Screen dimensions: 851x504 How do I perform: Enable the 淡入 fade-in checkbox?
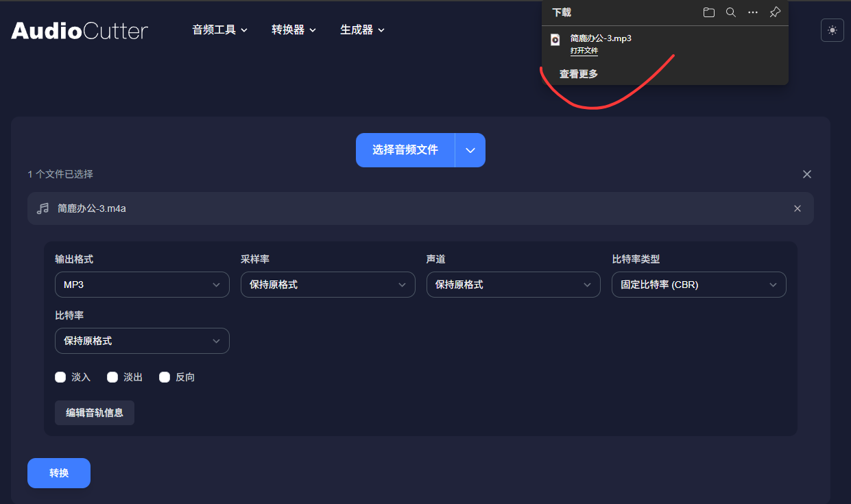[x=60, y=377]
